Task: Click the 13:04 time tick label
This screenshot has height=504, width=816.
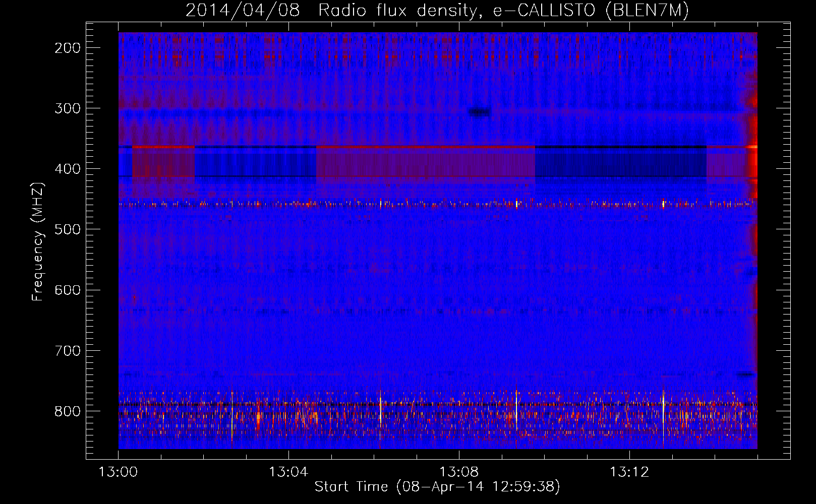Action: coord(288,472)
